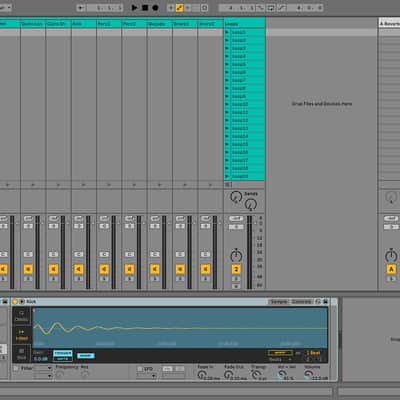Viewport: 400px width, 400px height.
Task: Click the Punch-In switch icon
Action: coord(261,8)
